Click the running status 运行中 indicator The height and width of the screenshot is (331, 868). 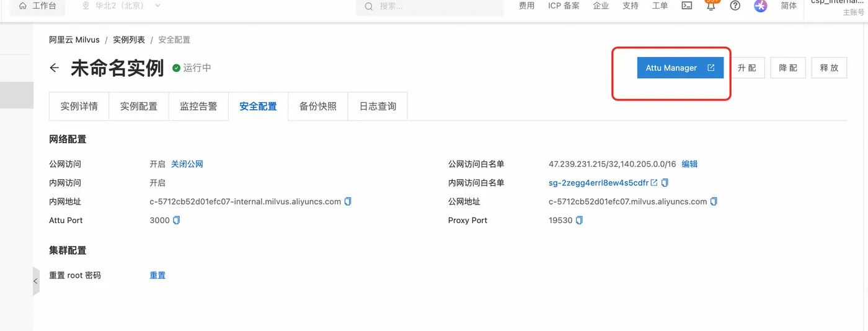[x=192, y=68]
